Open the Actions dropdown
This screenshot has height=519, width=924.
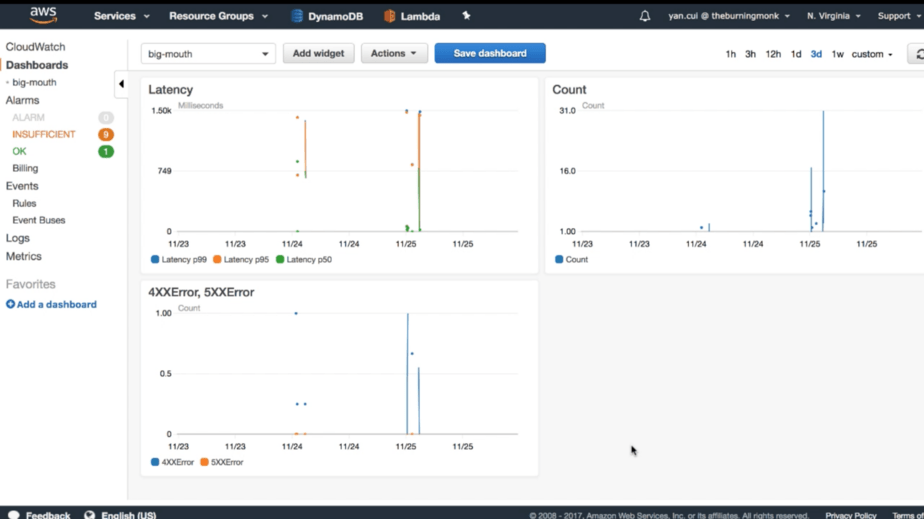(x=393, y=54)
